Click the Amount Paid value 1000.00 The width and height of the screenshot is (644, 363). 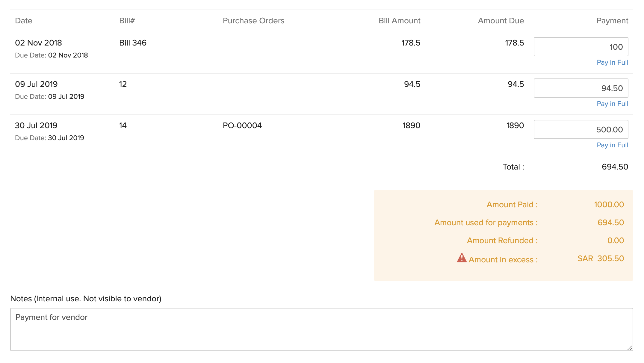click(x=609, y=205)
